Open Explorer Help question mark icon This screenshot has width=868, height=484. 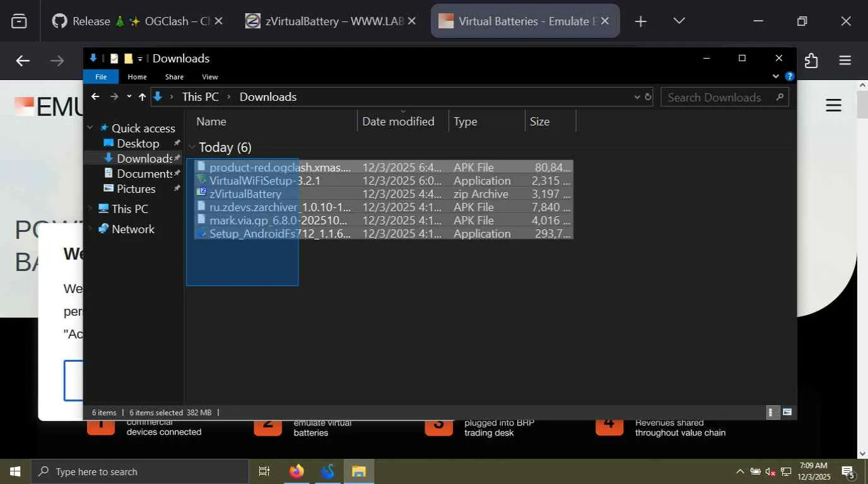[x=789, y=76]
